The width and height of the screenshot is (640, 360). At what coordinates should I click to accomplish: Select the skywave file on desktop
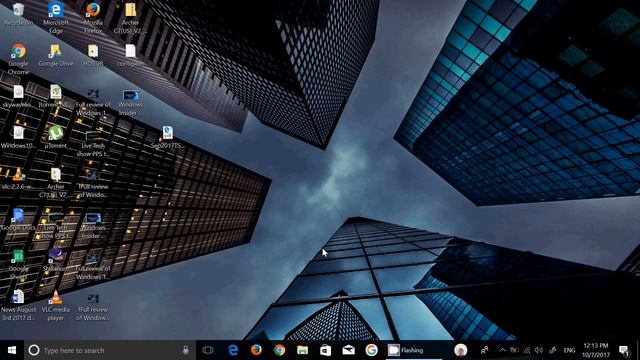(18, 96)
